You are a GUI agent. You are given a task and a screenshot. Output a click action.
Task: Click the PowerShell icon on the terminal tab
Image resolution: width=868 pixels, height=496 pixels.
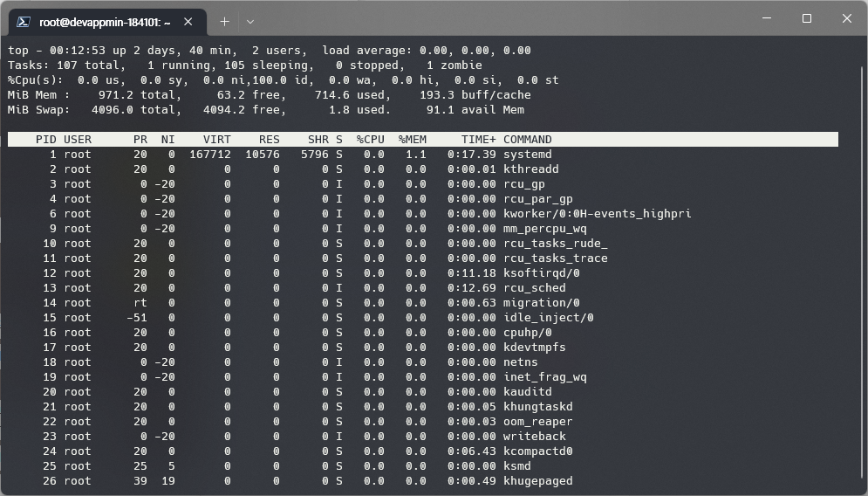24,22
